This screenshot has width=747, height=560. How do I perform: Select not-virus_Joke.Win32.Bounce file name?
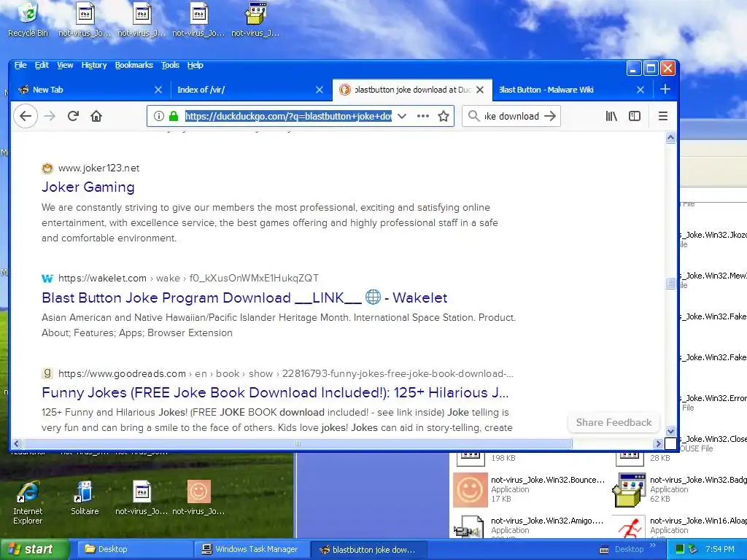[x=548, y=480]
